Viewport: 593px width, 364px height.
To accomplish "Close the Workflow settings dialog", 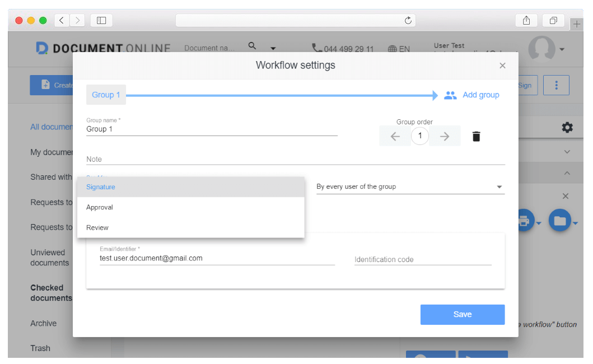I will coord(502,66).
